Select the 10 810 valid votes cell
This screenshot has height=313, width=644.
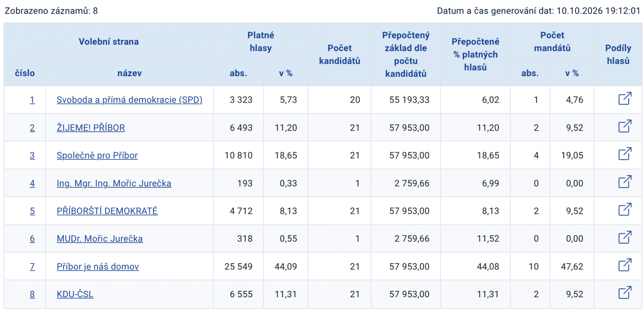tap(239, 155)
